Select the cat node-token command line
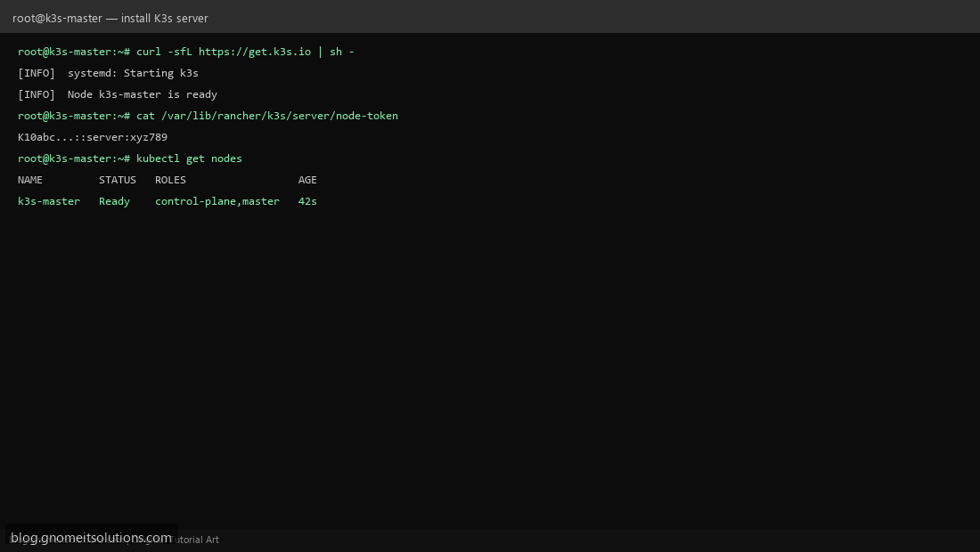The height and width of the screenshot is (552, 980). [208, 116]
